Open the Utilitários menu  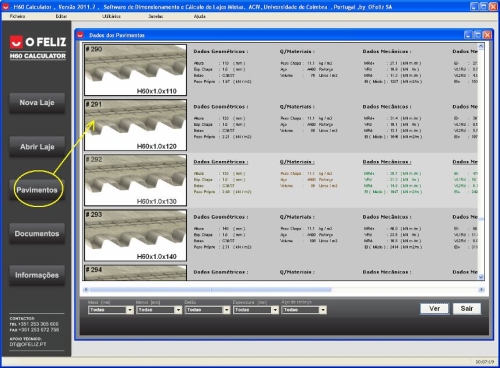pos(111,16)
